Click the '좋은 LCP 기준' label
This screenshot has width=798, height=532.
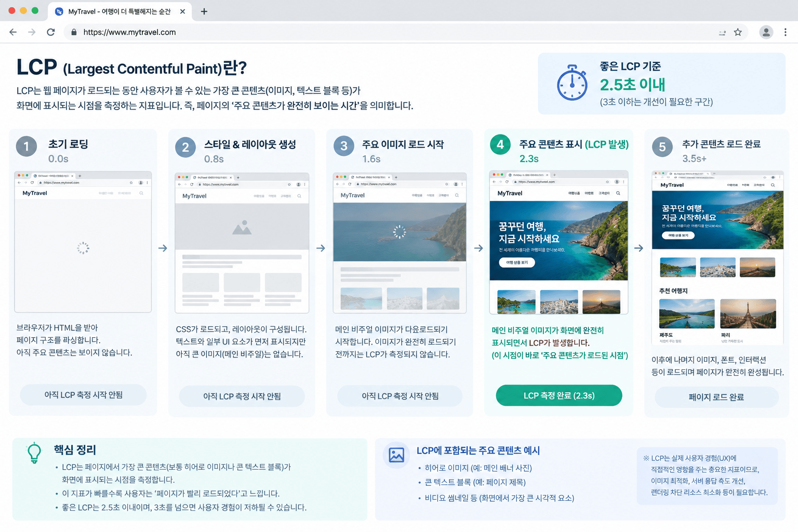click(631, 66)
